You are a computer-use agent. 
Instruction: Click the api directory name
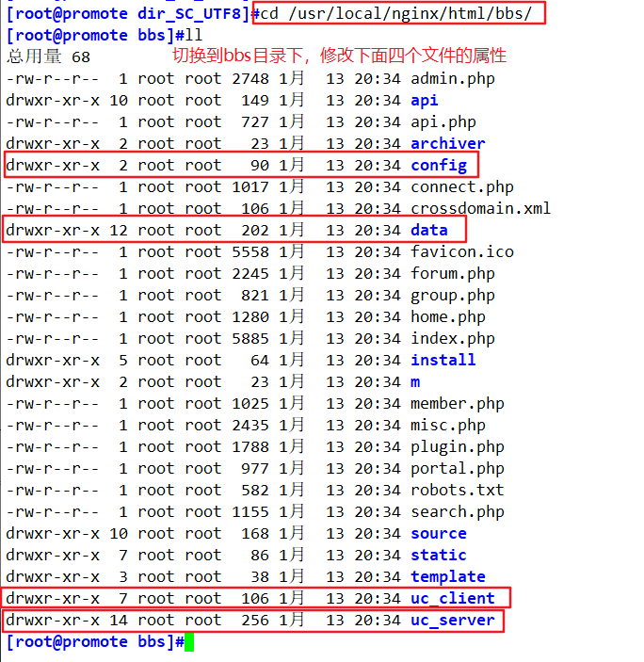tap(424, 101)
